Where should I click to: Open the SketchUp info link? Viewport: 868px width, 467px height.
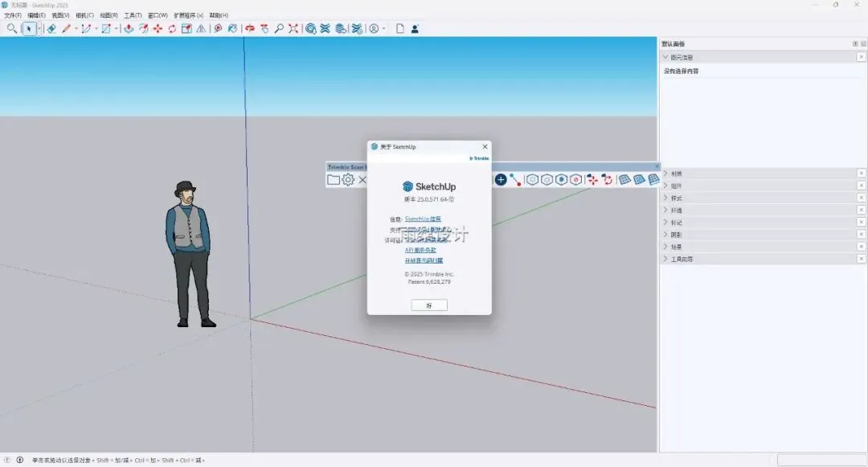click(423, 219)
